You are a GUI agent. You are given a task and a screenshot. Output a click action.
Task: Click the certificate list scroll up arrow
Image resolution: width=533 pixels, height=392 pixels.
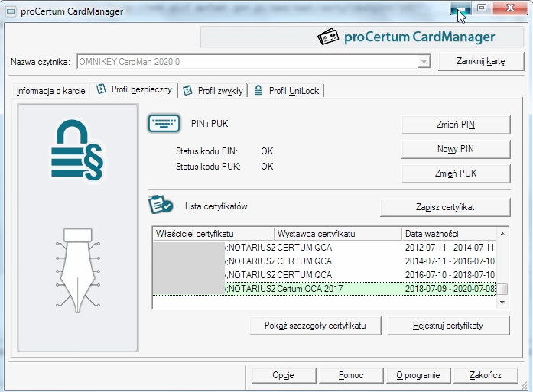click(502, 234)
